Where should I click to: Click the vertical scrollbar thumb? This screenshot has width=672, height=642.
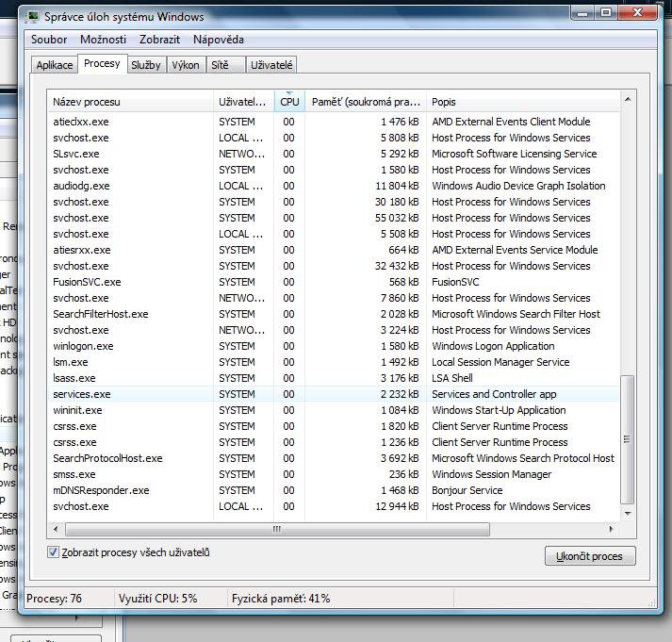point(628,439)
